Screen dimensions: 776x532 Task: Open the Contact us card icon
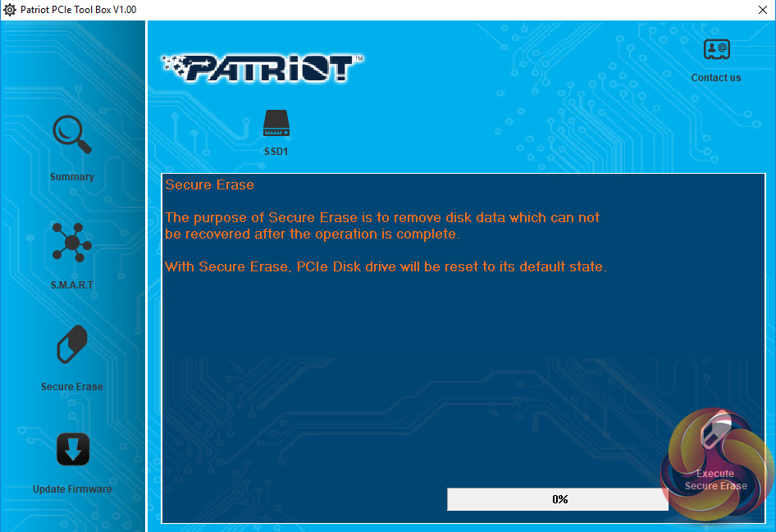pyautogui.click(x=717, y=49)
